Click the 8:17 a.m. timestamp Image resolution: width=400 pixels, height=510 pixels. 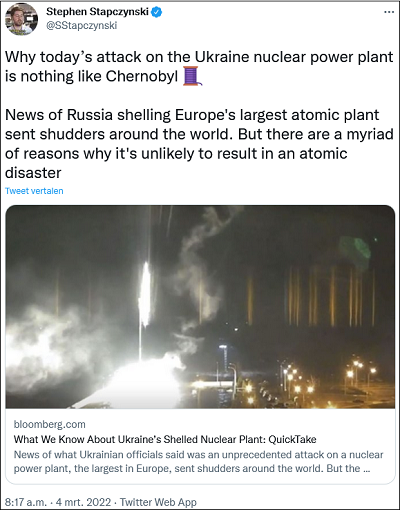(26, 502)
